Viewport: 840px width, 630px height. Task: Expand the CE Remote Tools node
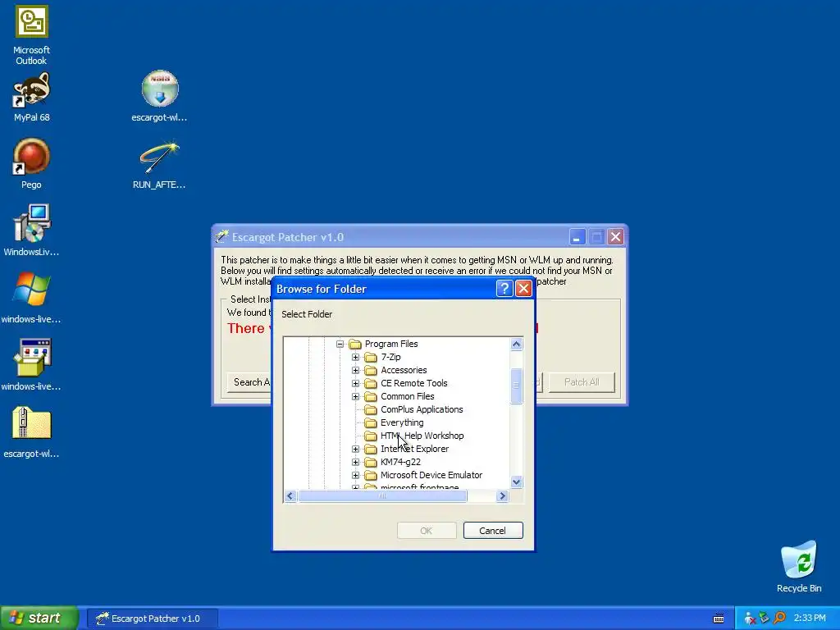(x=355, y=384)
